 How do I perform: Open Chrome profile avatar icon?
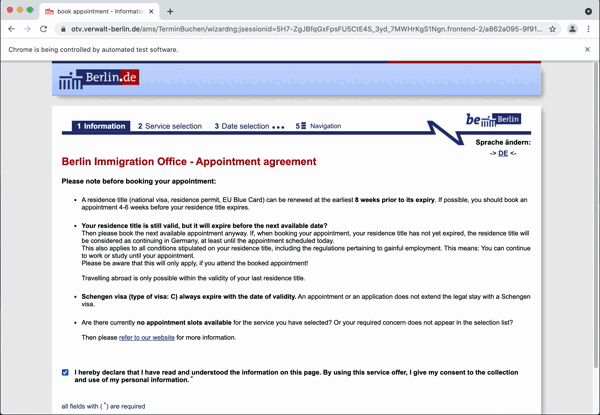click(572, 29)
